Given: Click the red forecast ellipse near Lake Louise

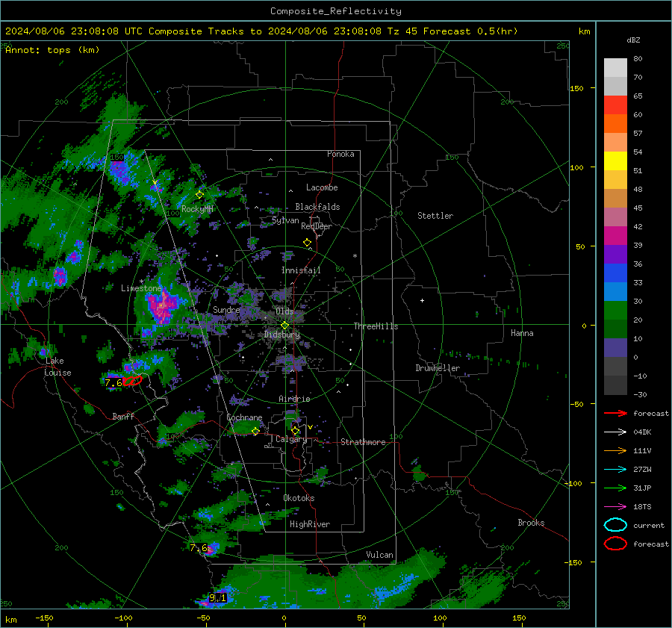Looking at the screenshot, I should [132, 380].
